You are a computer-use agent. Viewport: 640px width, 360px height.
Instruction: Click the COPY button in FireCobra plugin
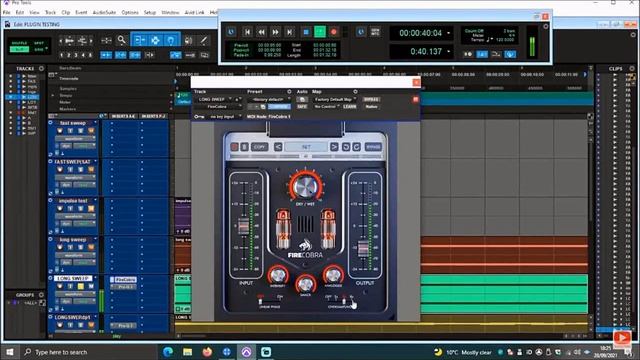259,147
